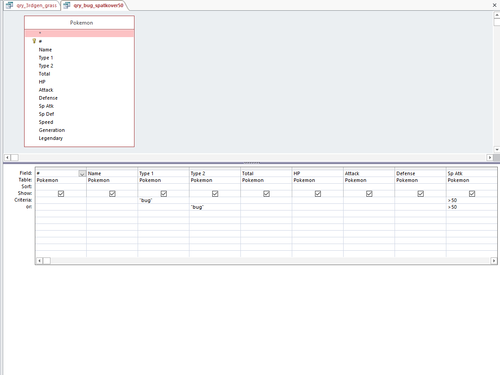Select the qry_bug_spatkover50 tab
Image resolution: width=500 pixels, height=375 pixels.
tap(94, 5)
